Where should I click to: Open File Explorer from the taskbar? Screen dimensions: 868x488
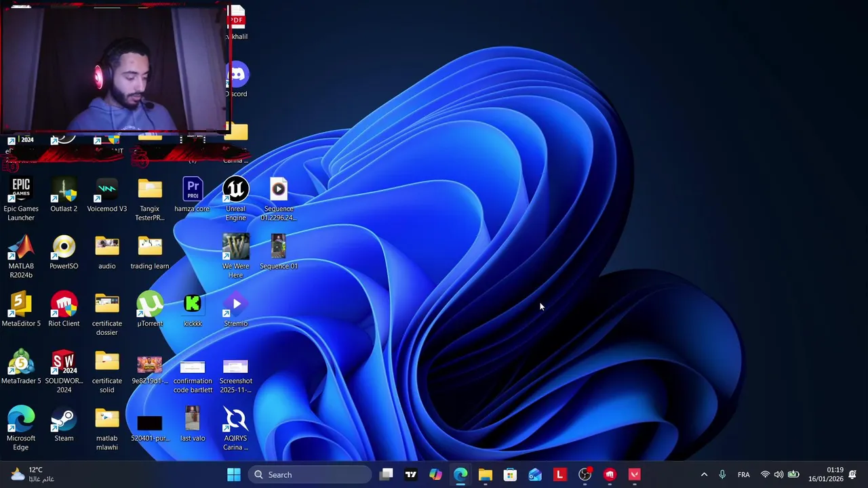tap(486, 474)
